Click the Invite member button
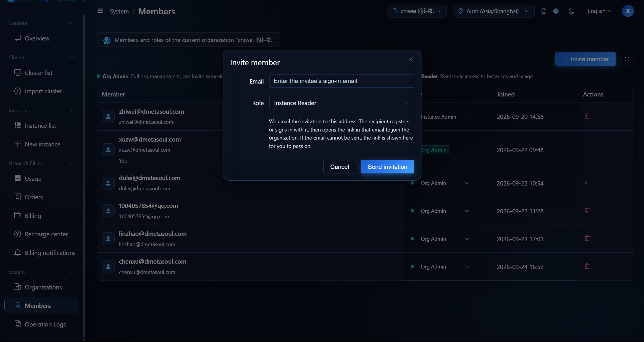Viewport: 644px width, 342px height. [585, 59]
